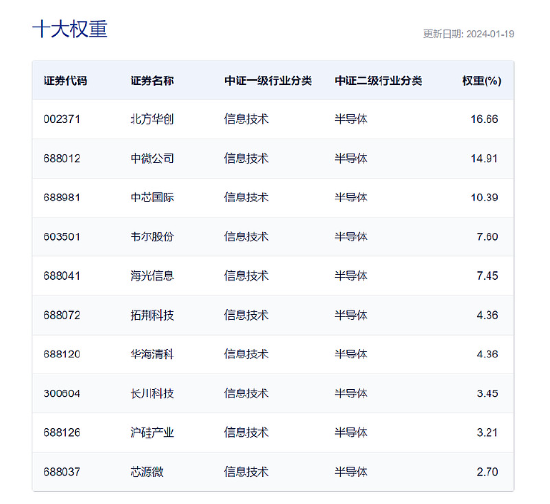Click weight value 2.70
Viewport: 550px width, 504px height.
point(487,472)
